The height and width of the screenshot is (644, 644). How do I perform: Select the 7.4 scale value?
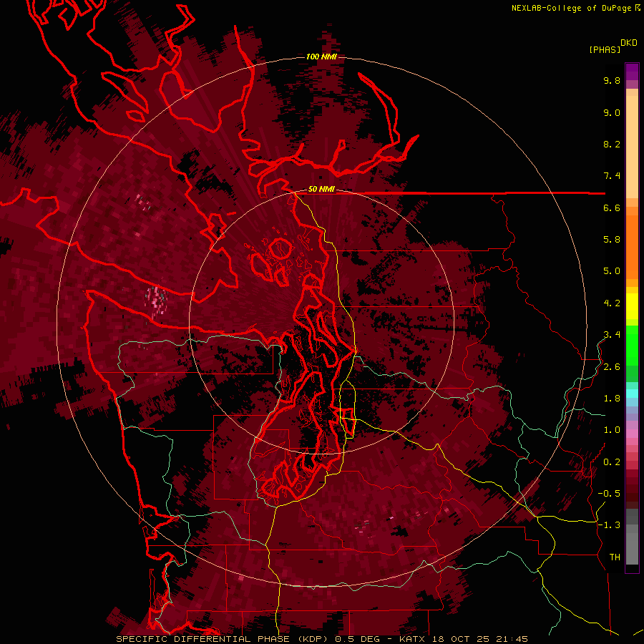point(612,176)
